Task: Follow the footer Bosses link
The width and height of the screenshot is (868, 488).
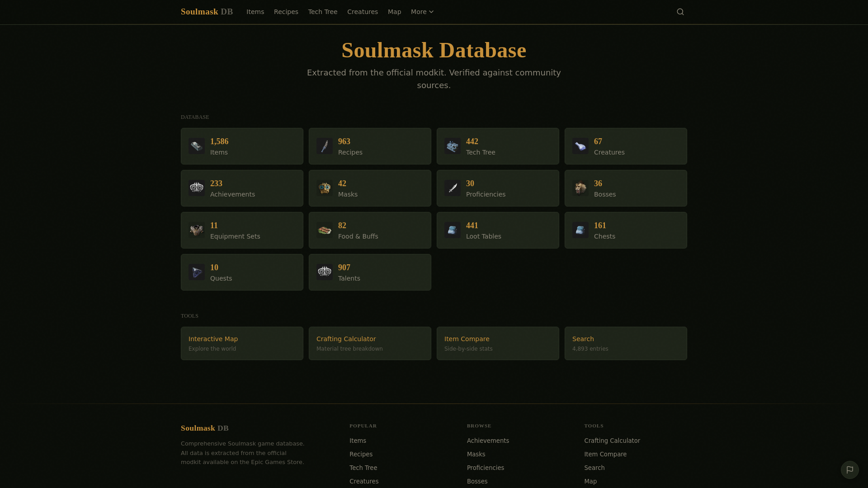Action: [x=477, y=481]
